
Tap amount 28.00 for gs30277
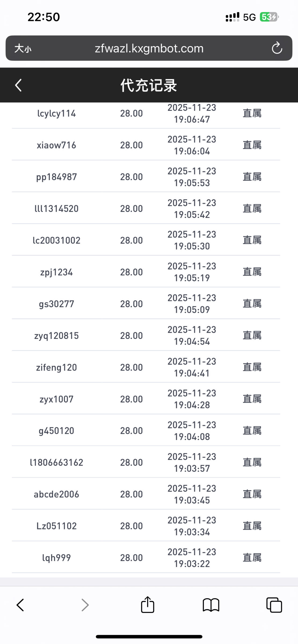(131, 304)
